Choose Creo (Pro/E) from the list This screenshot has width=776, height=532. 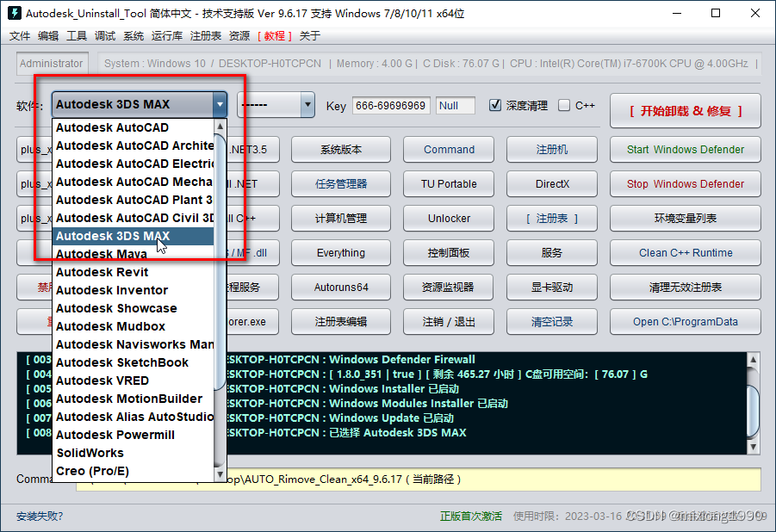point(133,471)
